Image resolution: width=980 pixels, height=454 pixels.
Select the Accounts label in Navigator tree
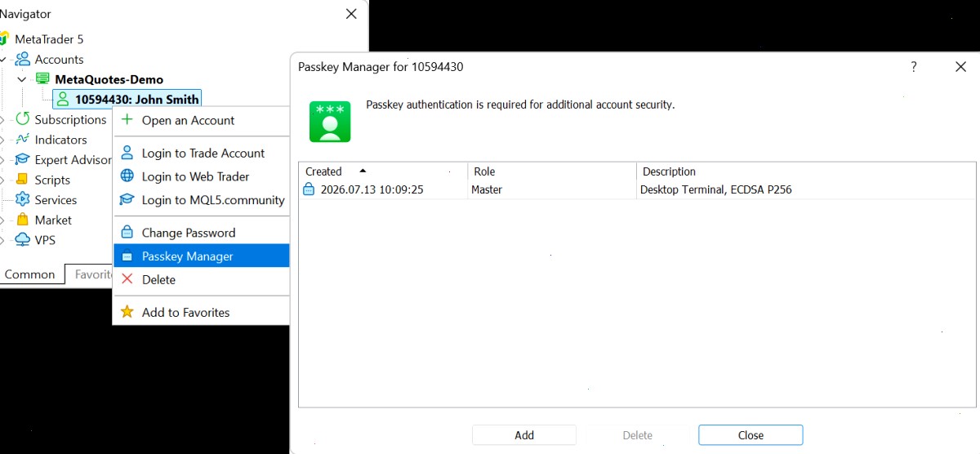click(x=59, y=59)
